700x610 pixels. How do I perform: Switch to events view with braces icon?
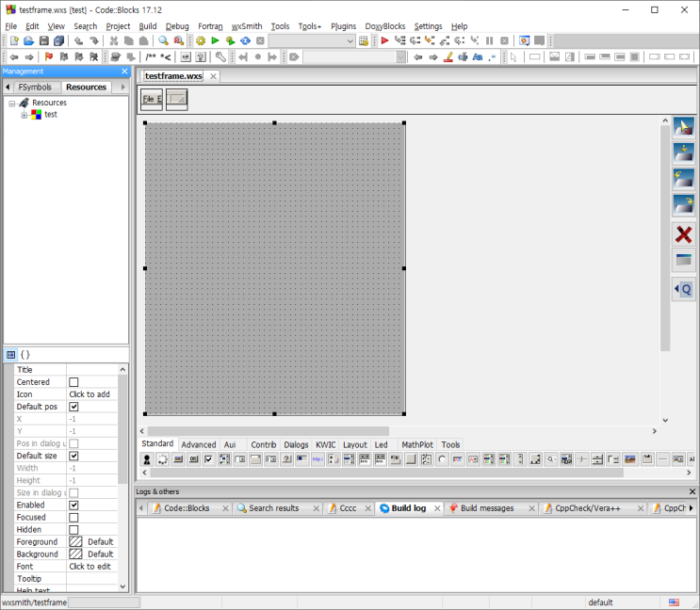(x=25, y=355)
